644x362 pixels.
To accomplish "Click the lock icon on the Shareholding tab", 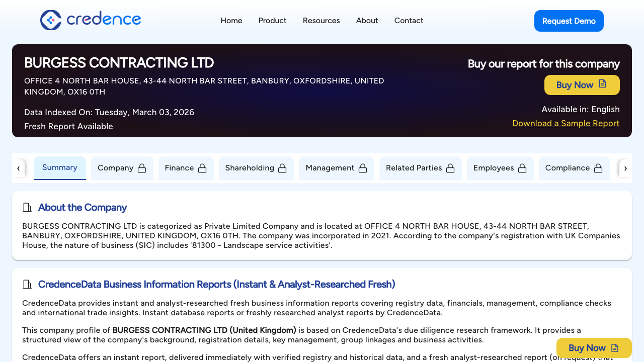I will click(x=283, y=168).
